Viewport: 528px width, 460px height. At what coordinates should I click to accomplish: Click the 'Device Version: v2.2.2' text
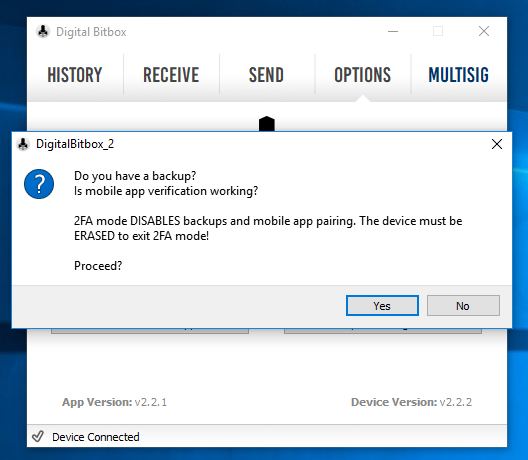(x=411, y=402)
